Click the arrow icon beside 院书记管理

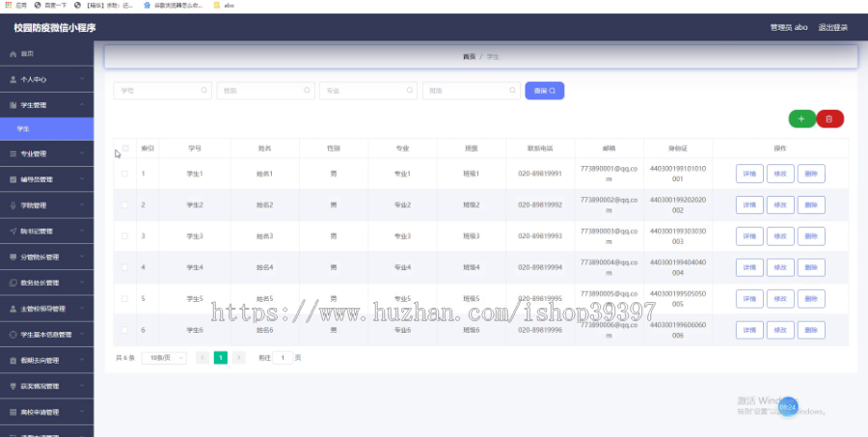click(x=14, y=231)
